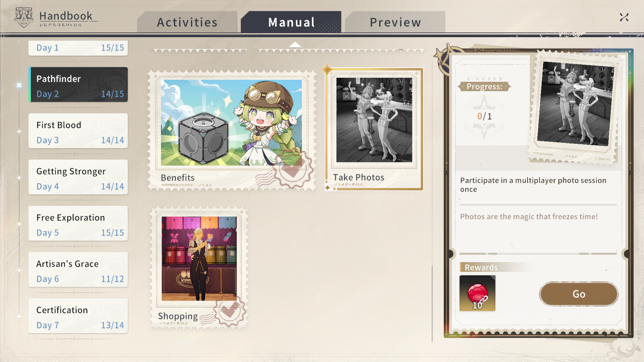Click the task list vertical scrollbar
This screenshot has height=362, width=644.
tap(432, 303)
